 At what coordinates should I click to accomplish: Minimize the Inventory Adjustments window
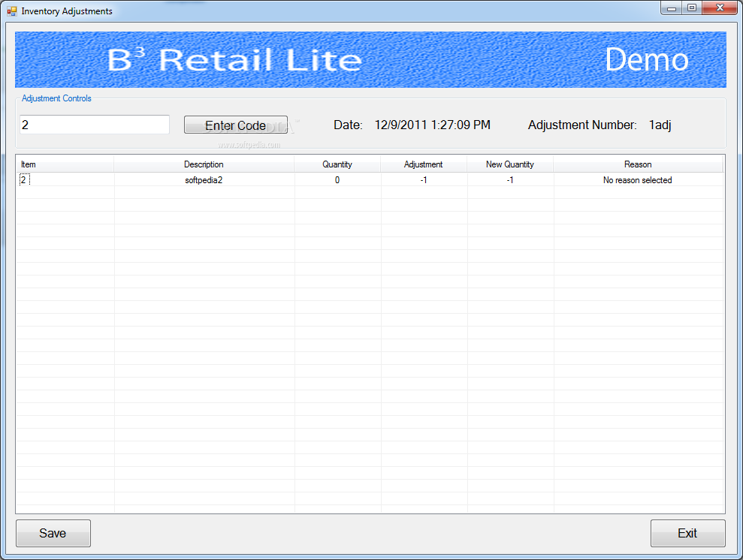click(672, 8)
